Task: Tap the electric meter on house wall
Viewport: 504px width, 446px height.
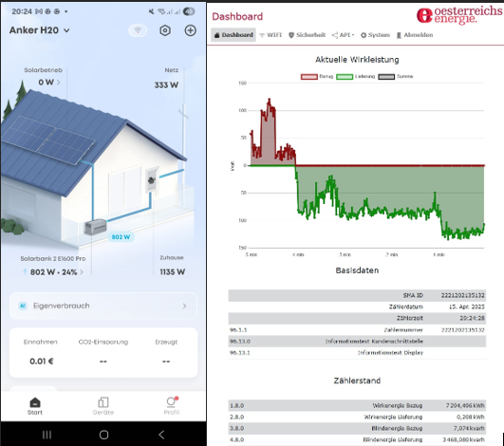Action: [152, 180]
